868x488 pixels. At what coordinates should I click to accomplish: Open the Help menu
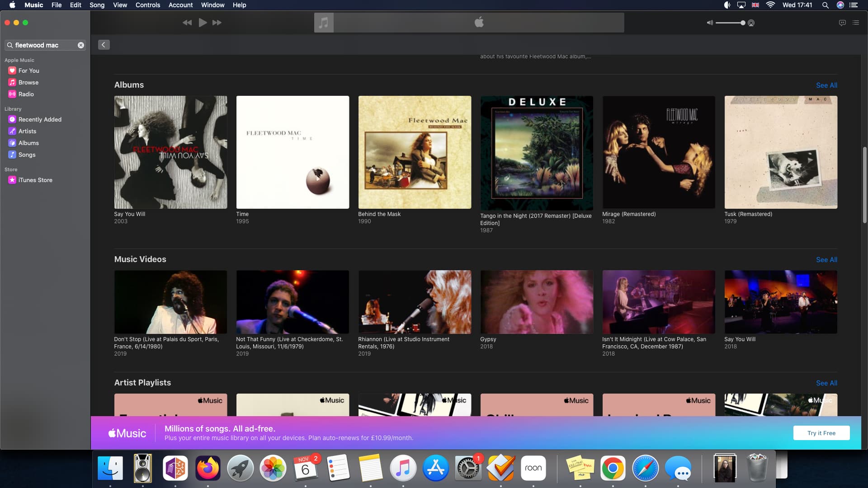pyautogui.click(x=239, y=5)
